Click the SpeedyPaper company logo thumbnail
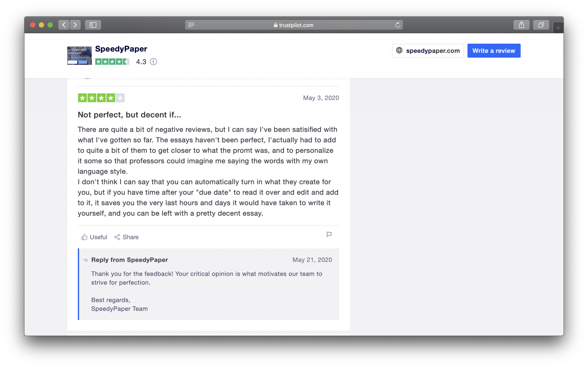The height and width of the screenshot is (368, 588). (x=80, y=55)
